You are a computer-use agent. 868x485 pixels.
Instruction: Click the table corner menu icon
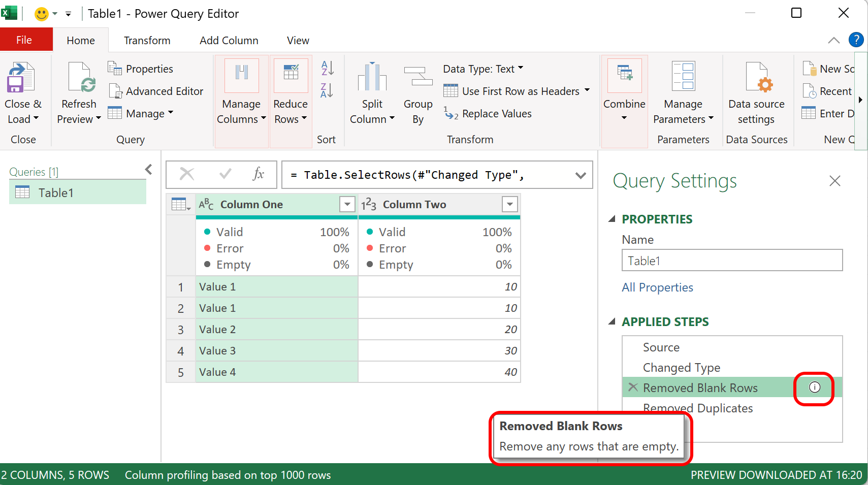pyautogui.click(x=181, y=205)
